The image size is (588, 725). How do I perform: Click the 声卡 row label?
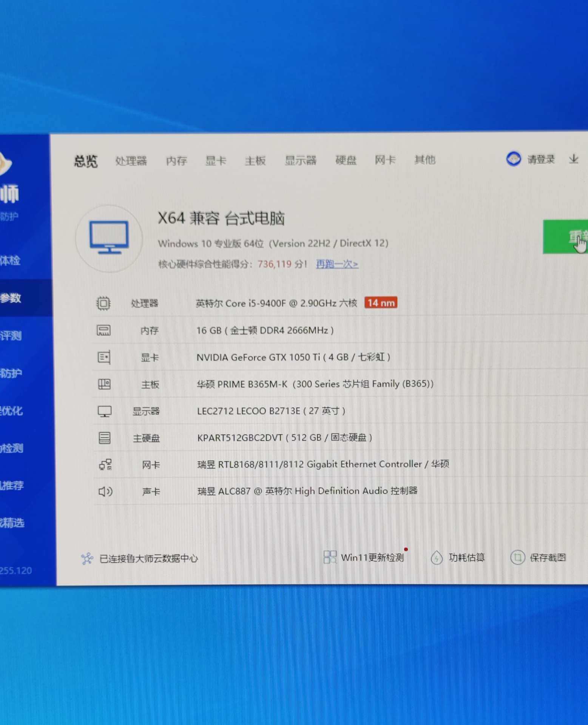pos(151,492)
